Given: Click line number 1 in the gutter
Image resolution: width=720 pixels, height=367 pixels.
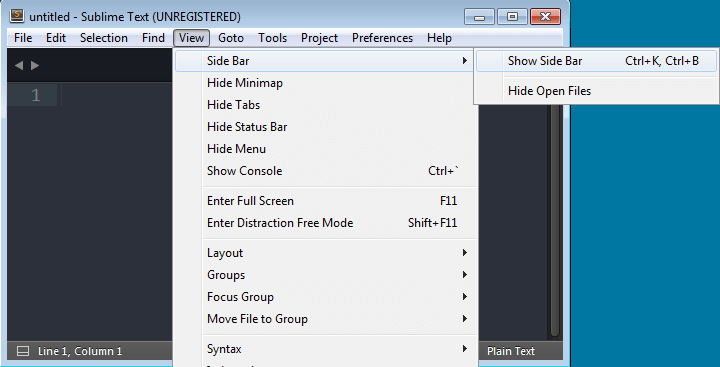Looking at the screenshot, I should tap(36, 96).
